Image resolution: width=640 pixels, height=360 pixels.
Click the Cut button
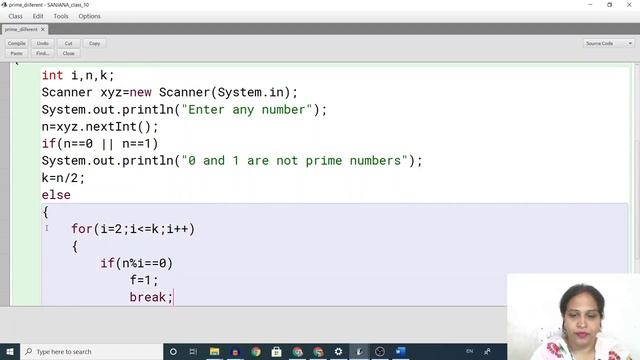68,43
